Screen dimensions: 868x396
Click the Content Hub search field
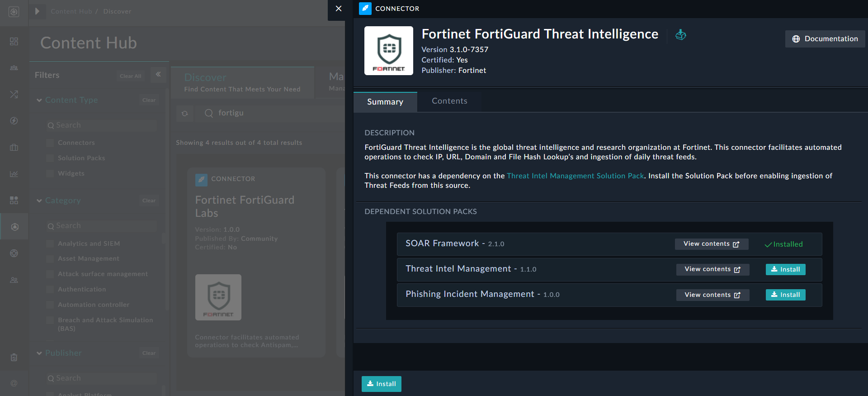click(271, 113)
